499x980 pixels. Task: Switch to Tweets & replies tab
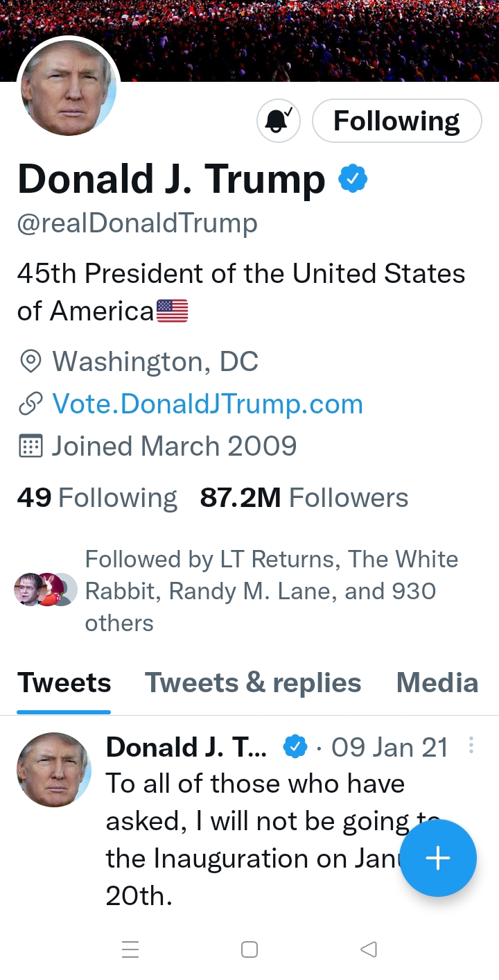click(253, 682)
